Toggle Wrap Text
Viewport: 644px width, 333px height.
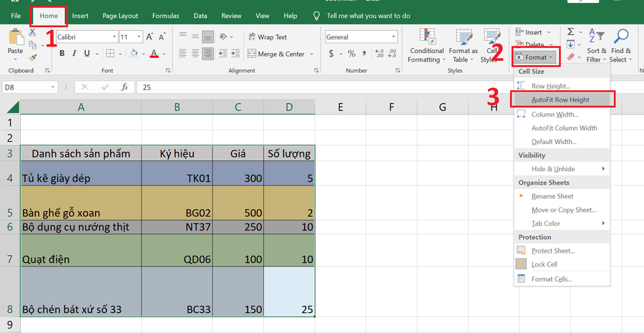coord(268,37)
